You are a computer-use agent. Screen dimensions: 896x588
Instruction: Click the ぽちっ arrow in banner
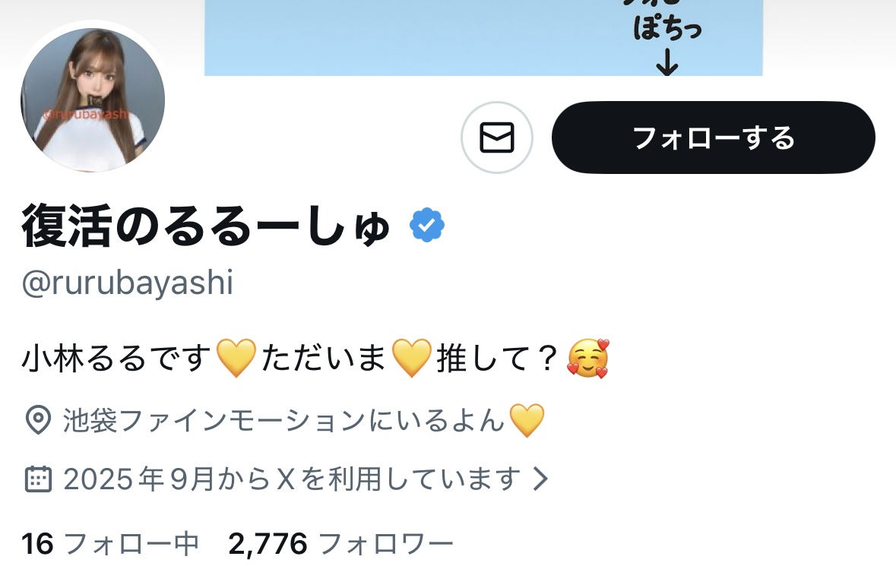[666, 63]
